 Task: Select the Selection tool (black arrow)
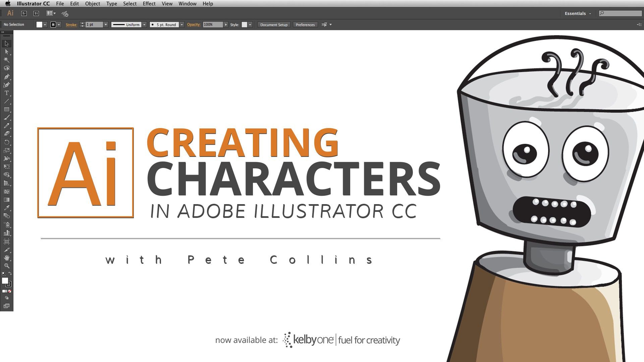pos(6,44)
